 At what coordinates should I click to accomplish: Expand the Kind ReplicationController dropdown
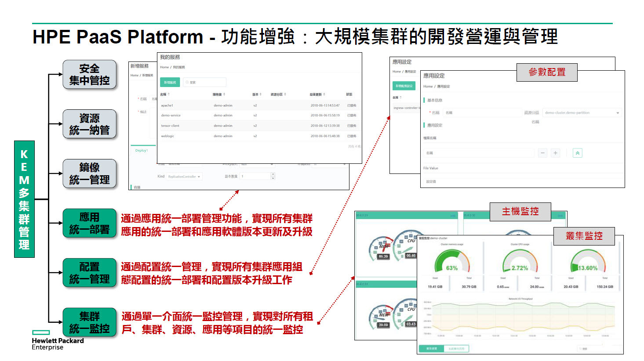[x=184, y=177]
